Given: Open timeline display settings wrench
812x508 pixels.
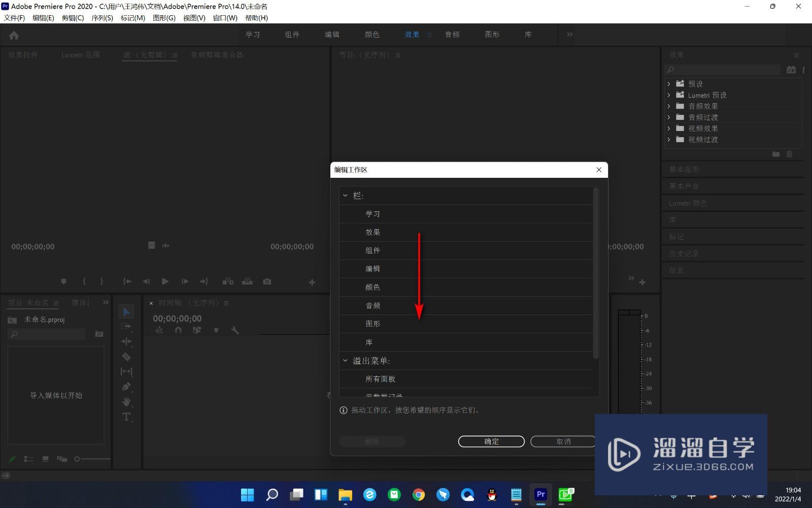Looking at the screenshot, I should coord(234,330).
